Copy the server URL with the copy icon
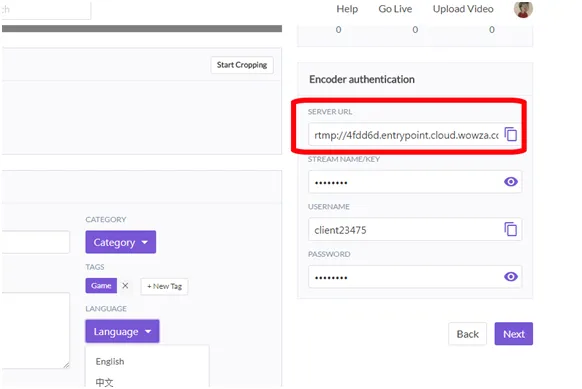 pos(511,134)
